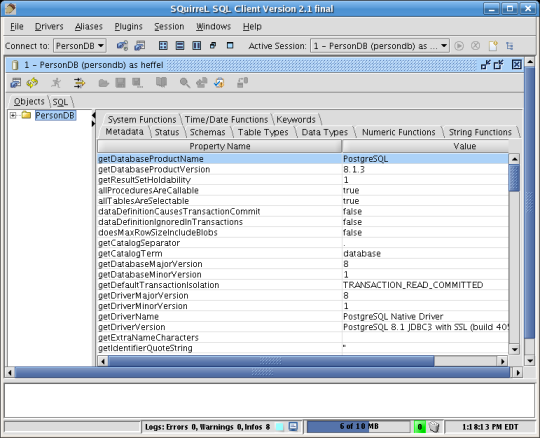Open object tree icon in main toolbar
The height and width of the screenshot is (438, 540).
510,46
